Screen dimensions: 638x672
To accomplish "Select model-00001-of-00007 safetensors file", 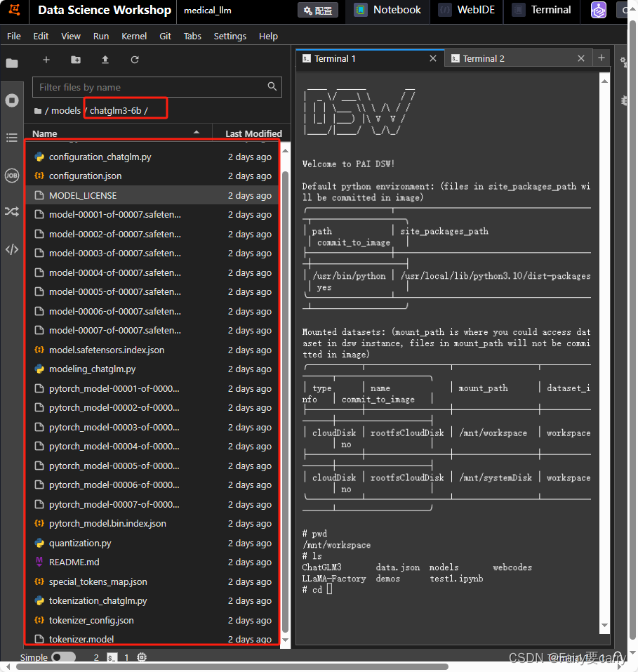I will coord(152,214).
